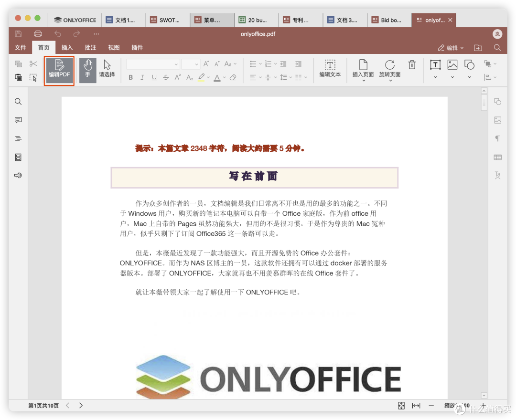Click the Redo arrow
The height and width of the screenshot is (420, 516).
click(76, 34)
